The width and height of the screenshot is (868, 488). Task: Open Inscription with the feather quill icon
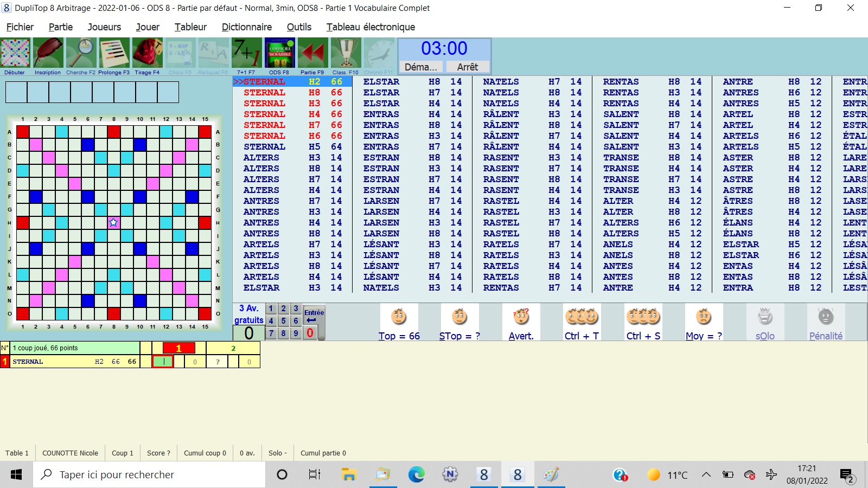pyautogui.click(x=48, y=53)
